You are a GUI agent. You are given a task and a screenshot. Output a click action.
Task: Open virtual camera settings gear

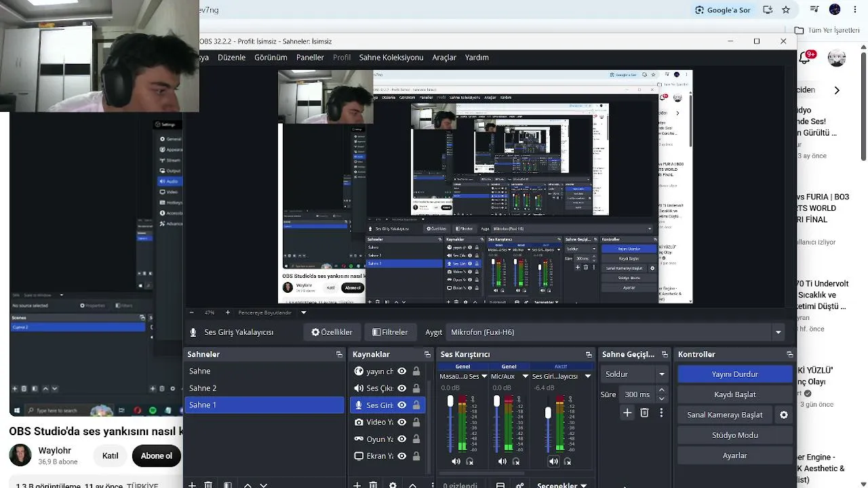click(784, 415)
